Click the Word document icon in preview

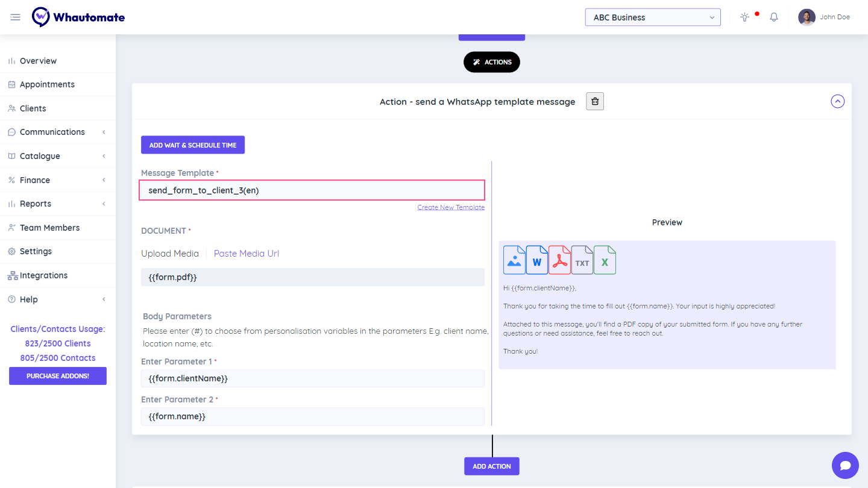536,260
